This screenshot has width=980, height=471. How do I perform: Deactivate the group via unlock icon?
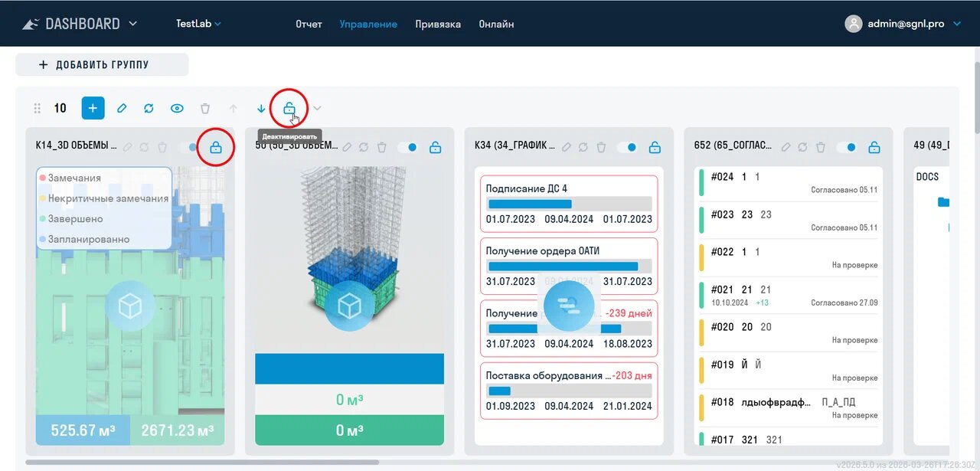289,109
